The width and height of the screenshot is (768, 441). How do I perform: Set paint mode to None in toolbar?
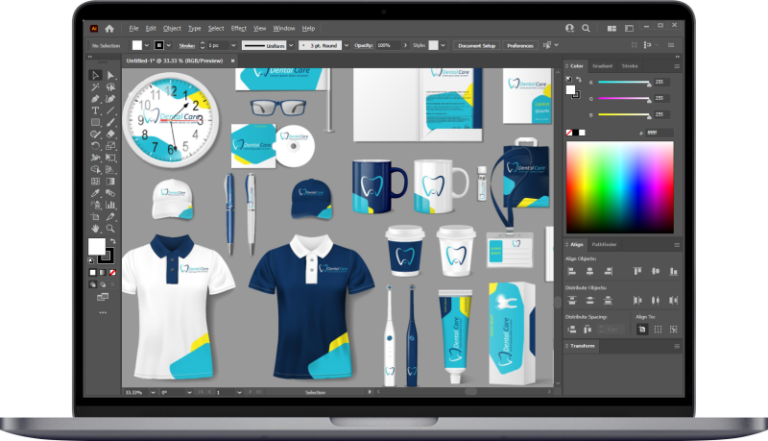(112, 272)
